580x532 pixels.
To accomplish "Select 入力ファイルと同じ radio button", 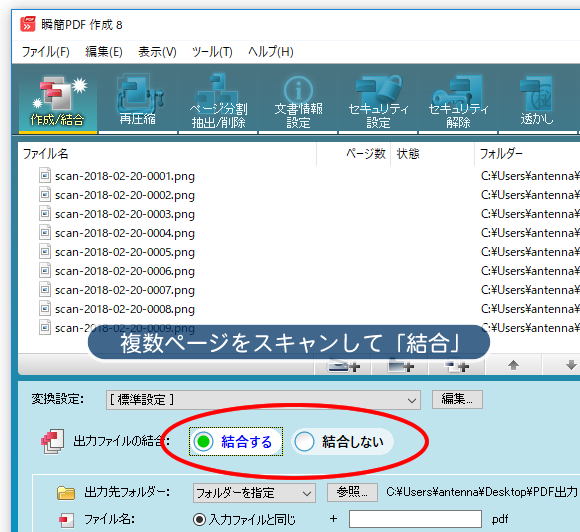I will coord(245,519).
